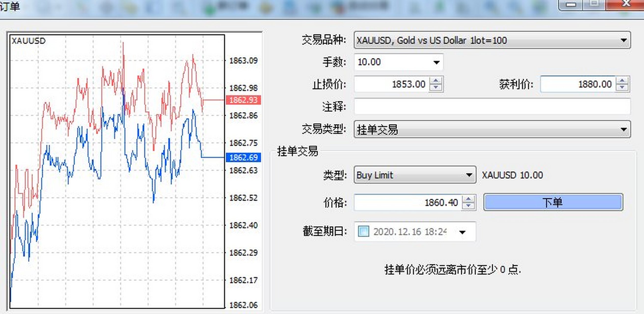Decrease the stop loss using the down arrow
The width and height of the screenshot is (644, 314).
tap(435, 88)
